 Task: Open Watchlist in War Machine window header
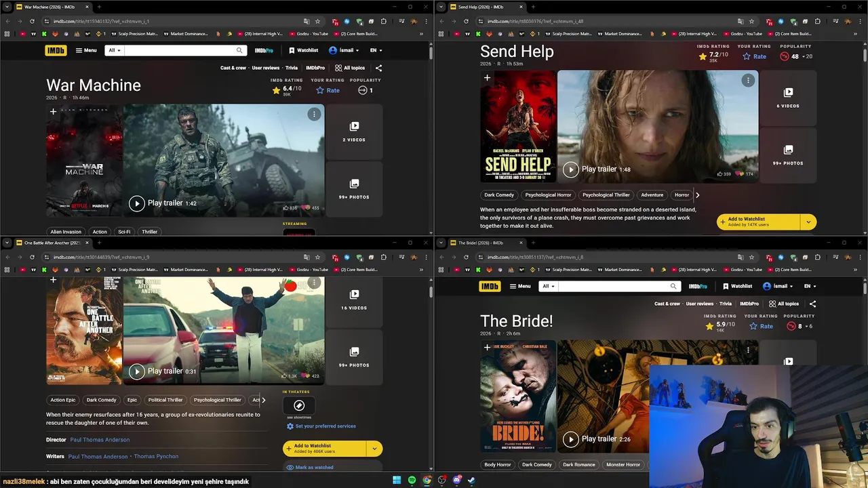point(303,50)
